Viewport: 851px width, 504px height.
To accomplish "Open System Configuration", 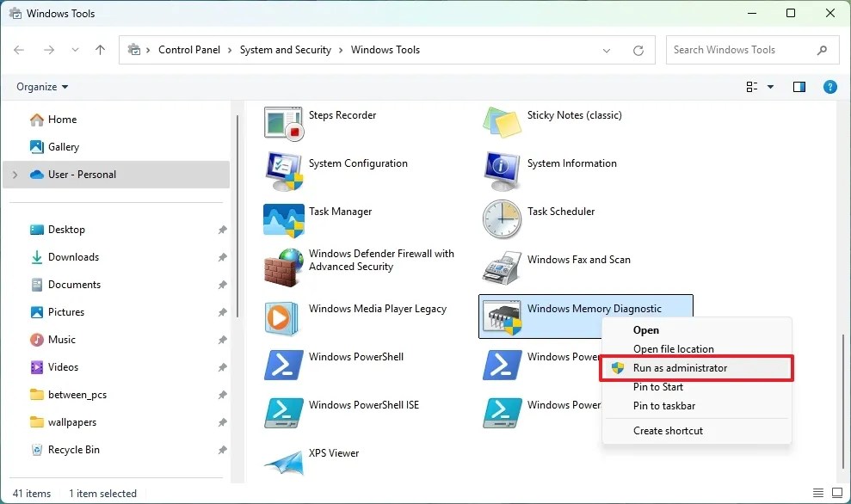I will point(357,163).
